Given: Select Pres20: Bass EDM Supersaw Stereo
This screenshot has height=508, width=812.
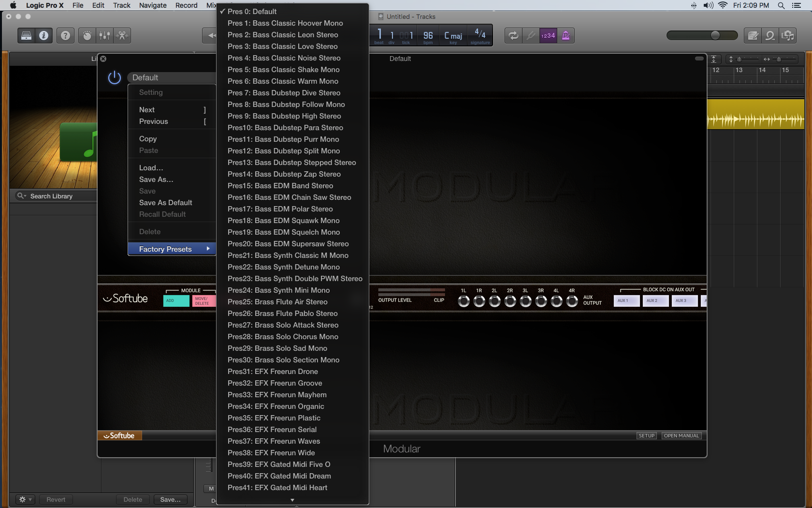Looking at the screenshot, I should (288, 244).
